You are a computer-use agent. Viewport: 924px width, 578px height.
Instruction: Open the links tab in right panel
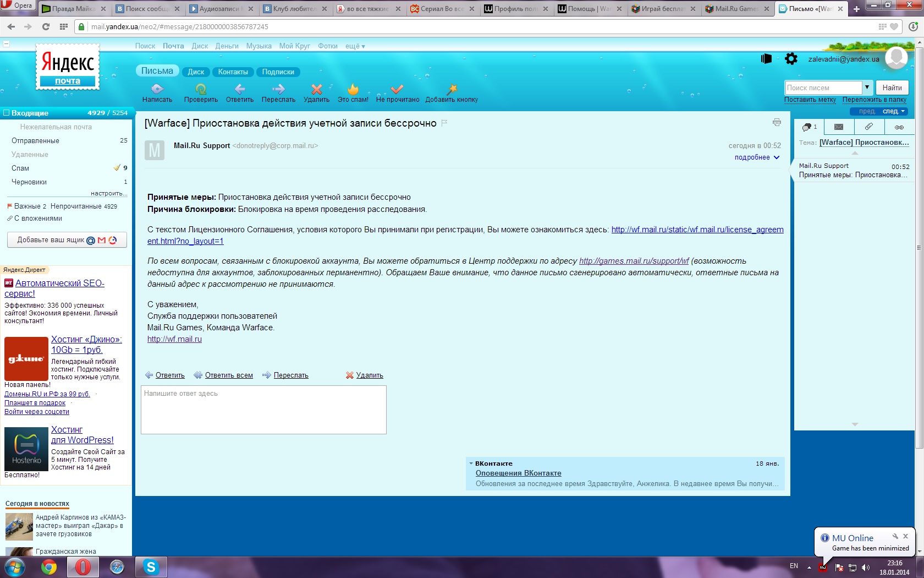click(899, 127)
